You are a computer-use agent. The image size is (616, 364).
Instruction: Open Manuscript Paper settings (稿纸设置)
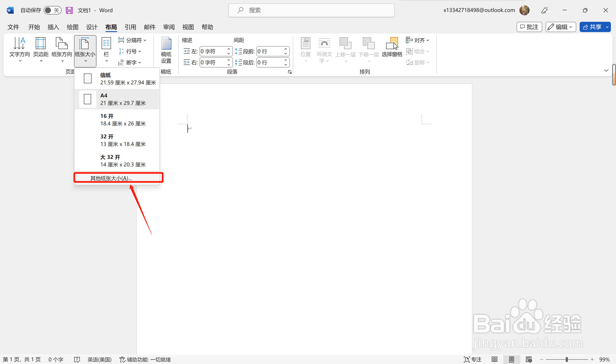click(166, 50)
